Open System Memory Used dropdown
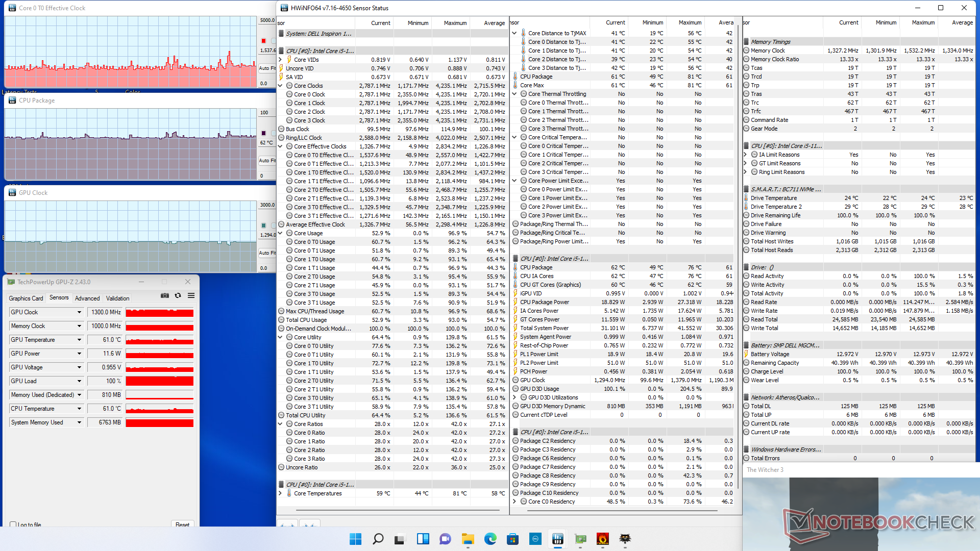Image resolution: width=980 pixels, height=551 pixels. [x=79, y=422]
